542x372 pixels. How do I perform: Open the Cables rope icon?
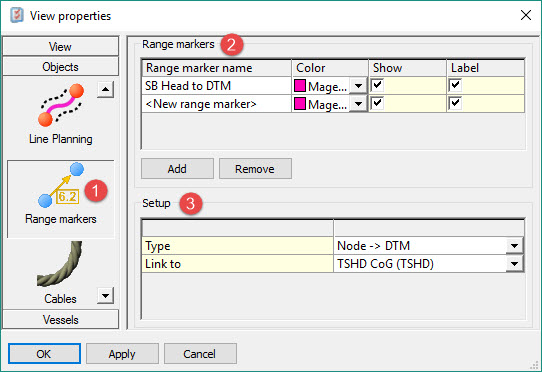(x=60, y=264)
